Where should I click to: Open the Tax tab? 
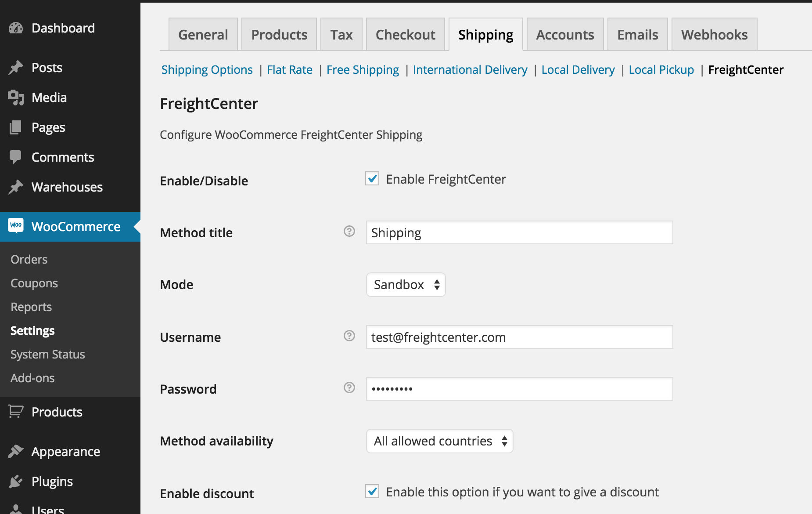(x=341, y=34)
